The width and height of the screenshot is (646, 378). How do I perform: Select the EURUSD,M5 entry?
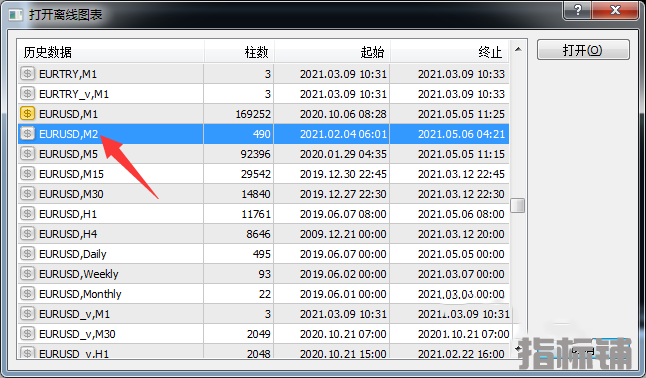pyautogui.click(x=263, y=154)
